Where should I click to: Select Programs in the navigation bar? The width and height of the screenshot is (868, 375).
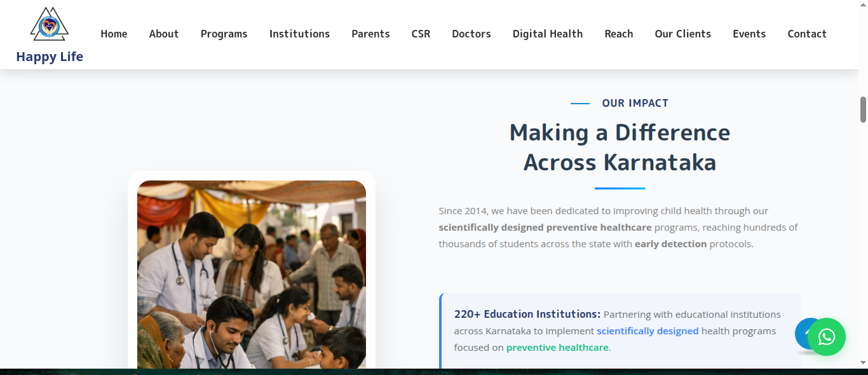[x=224, y=34]
